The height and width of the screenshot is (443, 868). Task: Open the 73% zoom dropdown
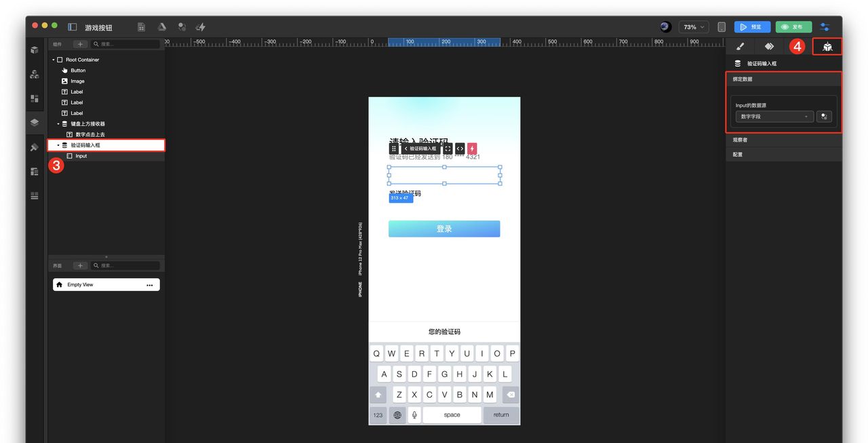[x=694, y=27]
